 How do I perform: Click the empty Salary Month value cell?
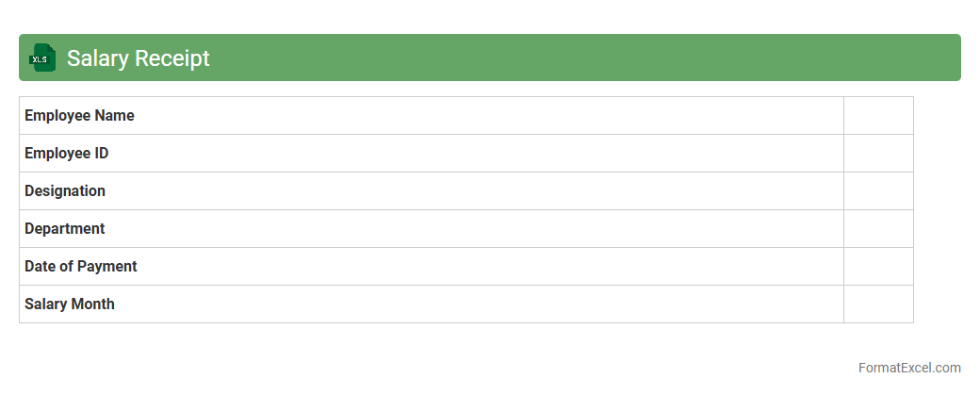click(x=878, y=304)
